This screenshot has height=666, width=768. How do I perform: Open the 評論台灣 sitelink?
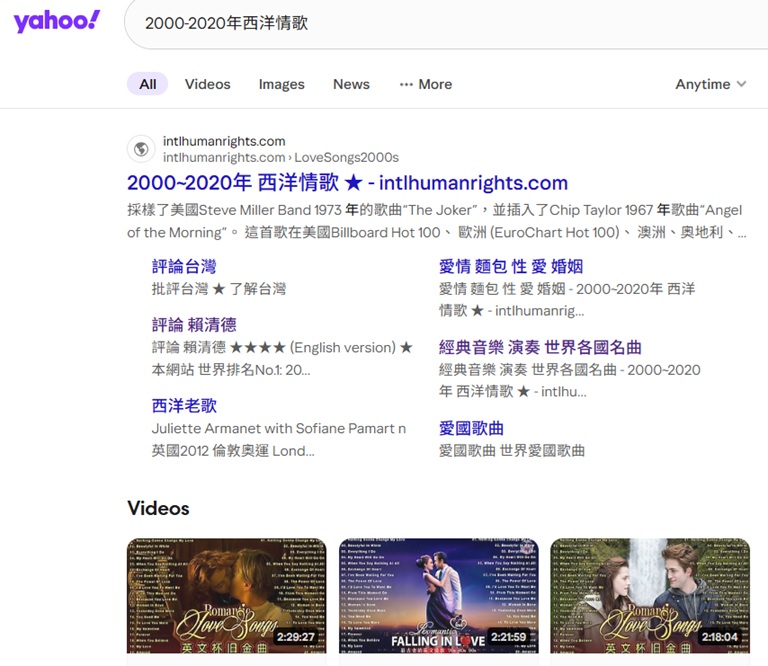coord(184,266)
